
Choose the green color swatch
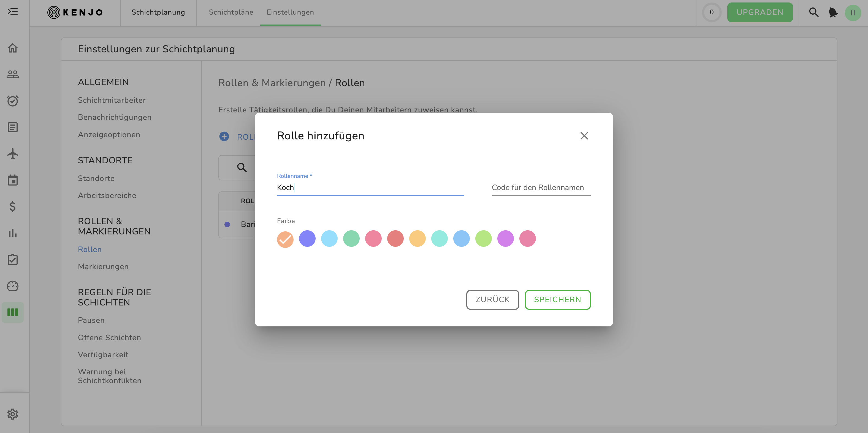[351, 239]
